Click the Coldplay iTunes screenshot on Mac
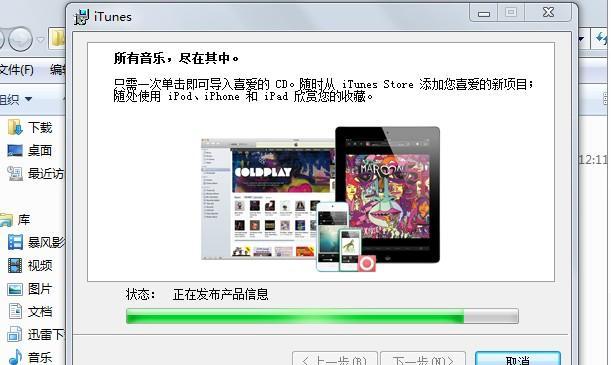 pyautogui.click(x=267, y=199)
